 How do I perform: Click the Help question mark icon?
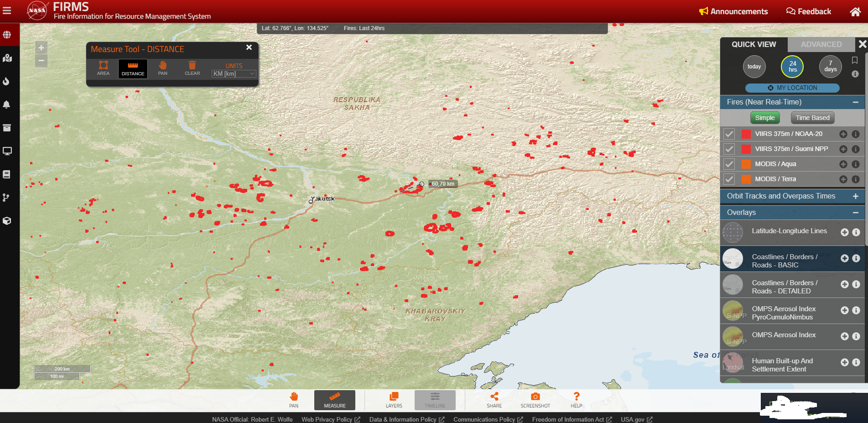click(x=576, y=399)
